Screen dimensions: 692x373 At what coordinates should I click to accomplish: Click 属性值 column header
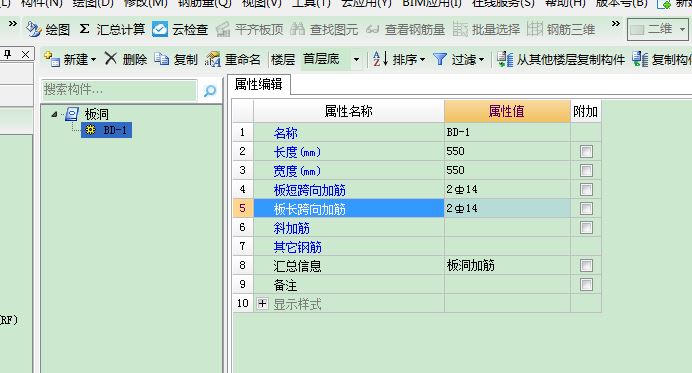pyautogui.click(x=507, y=111)
